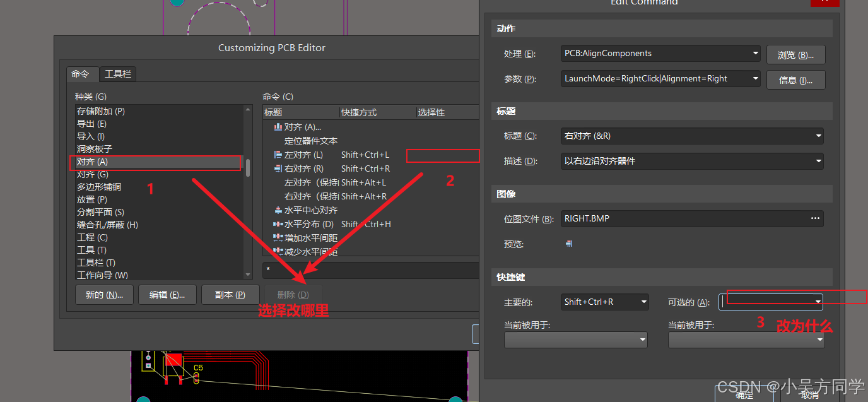This screenshot has width=868, height=402.
Task: Click the bitmap preview icon beside 预览
Action: pos(569,244)
